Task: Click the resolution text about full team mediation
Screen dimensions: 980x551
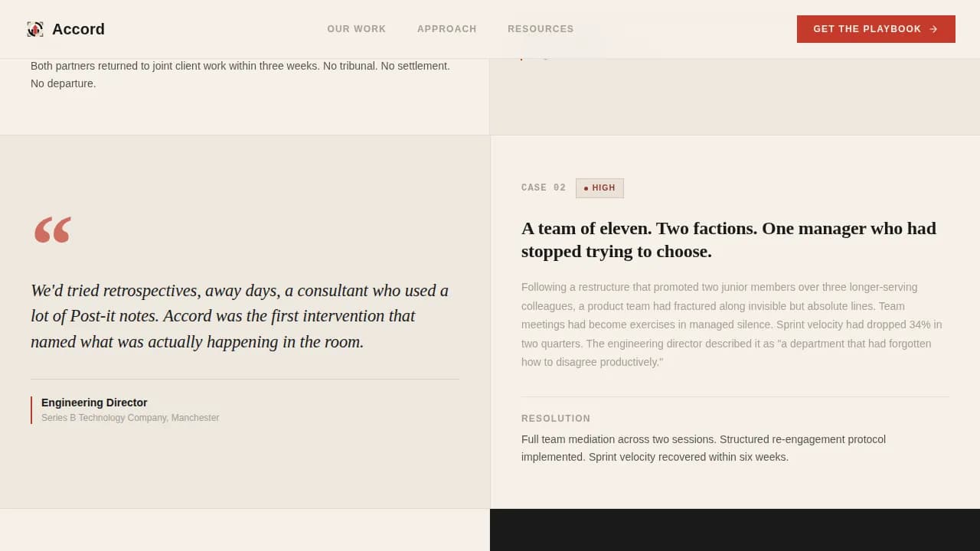Action: (x=704, y=448)
